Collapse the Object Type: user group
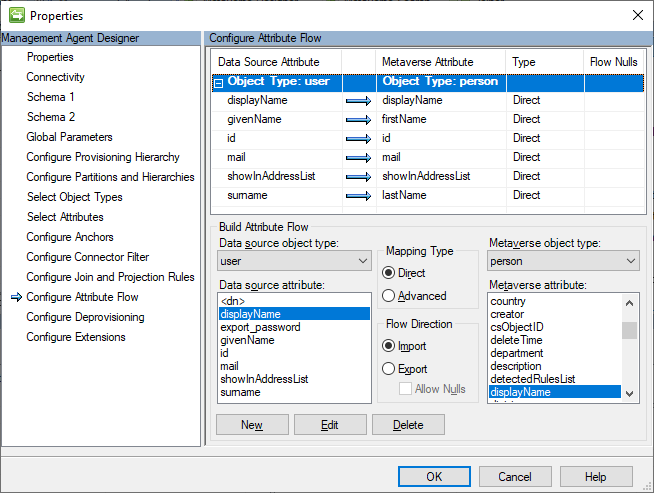The image size is (654, 493). click(x=218, y=83)
